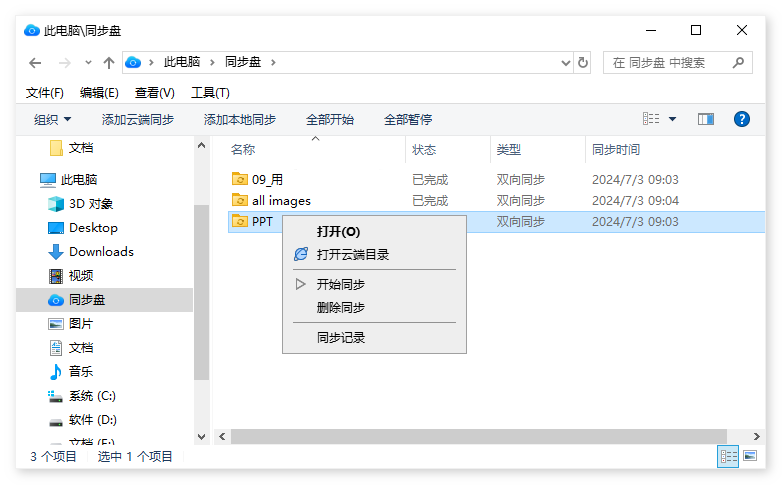Click 添加云端同步 toolbar button
The width and height of the screenshot is (782, 485).
138,120
